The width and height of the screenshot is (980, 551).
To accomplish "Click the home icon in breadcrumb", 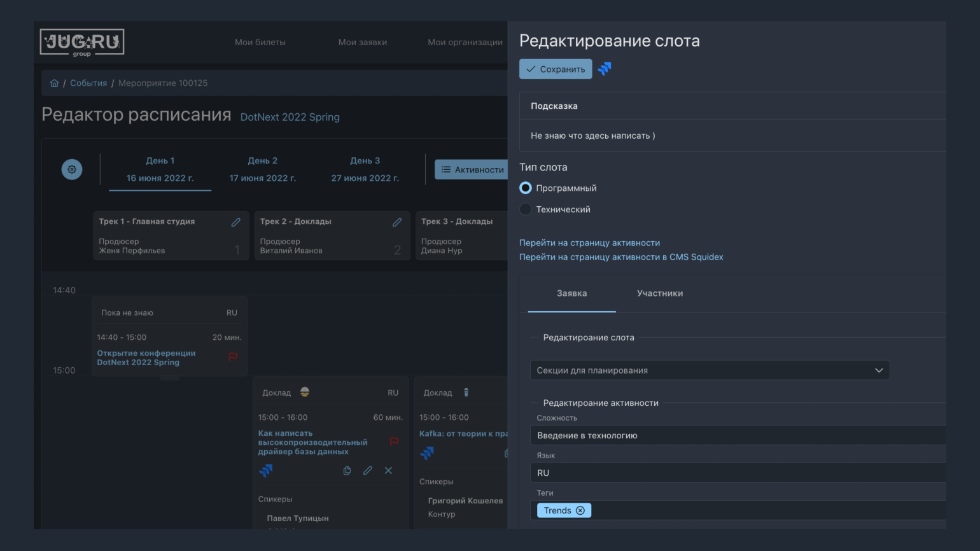I will pos(54,83).
